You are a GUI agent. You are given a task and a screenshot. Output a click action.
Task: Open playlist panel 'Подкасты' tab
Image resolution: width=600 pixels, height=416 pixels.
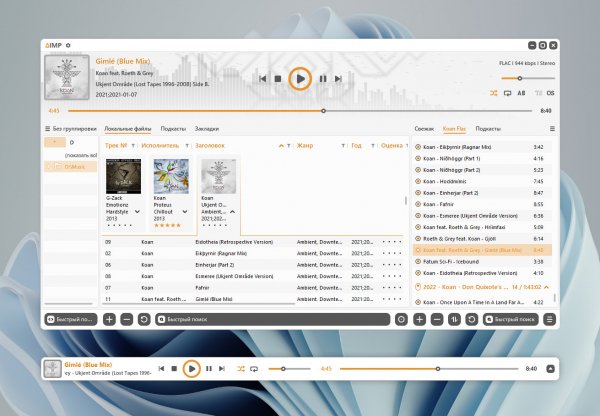[488, 129]
